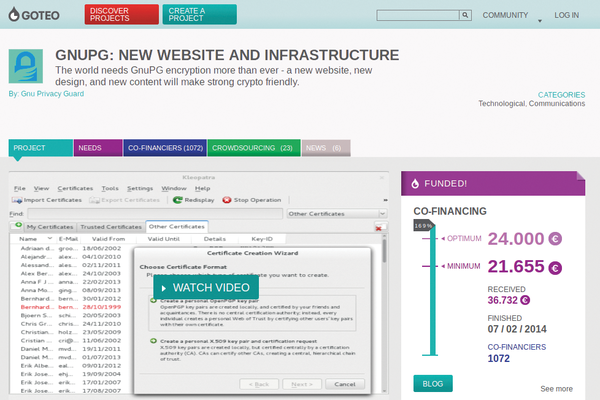Click the CREATE A PROJECT button
The image size is (600, 400).
point(199,15)
